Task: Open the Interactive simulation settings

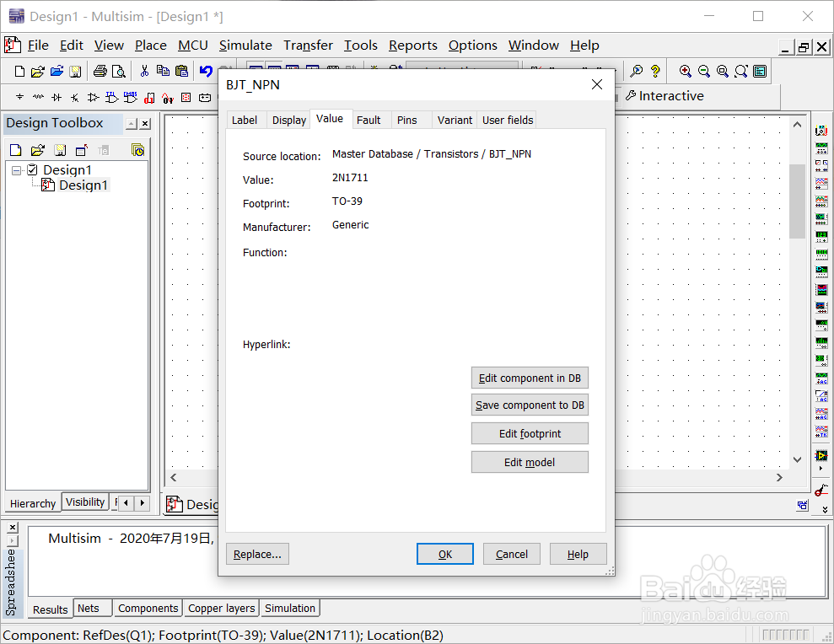Action: pyautogui.click(x=665, y=96)
